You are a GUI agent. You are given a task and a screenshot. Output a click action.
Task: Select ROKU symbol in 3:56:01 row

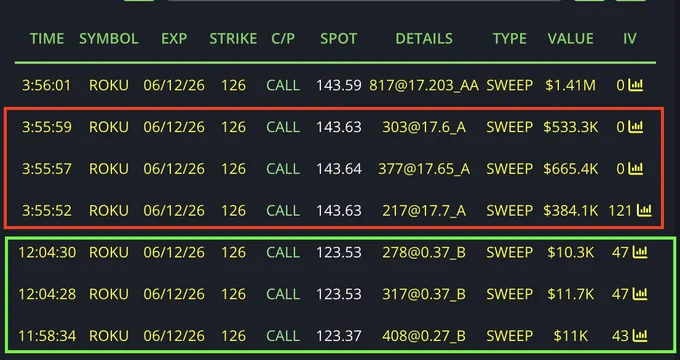109,85
